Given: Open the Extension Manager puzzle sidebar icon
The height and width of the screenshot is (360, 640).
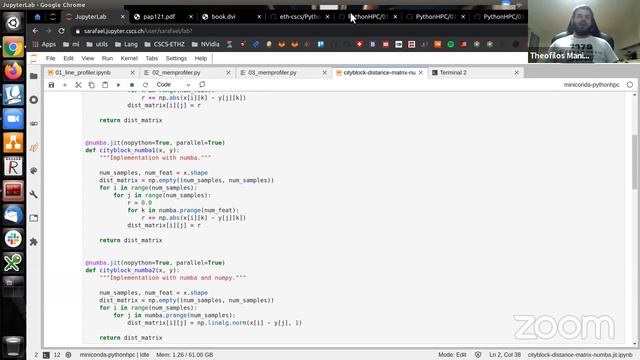Looking at the screenshot, I should point(34,242).
